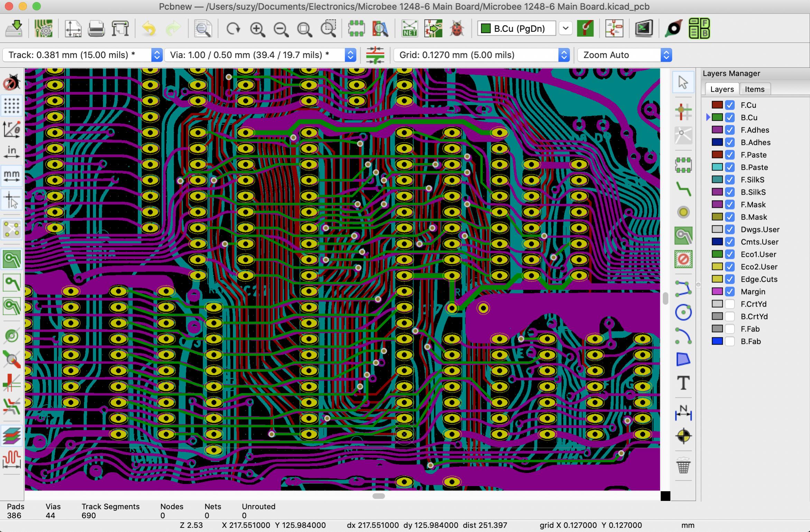
Task: Open the Track width dropdown
Action: [x=82, y=55]
